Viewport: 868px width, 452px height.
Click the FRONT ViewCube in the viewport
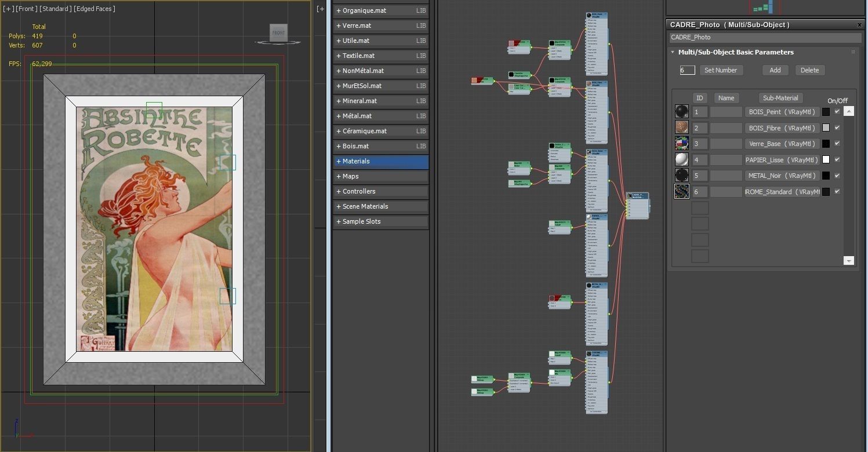(279, 33)
